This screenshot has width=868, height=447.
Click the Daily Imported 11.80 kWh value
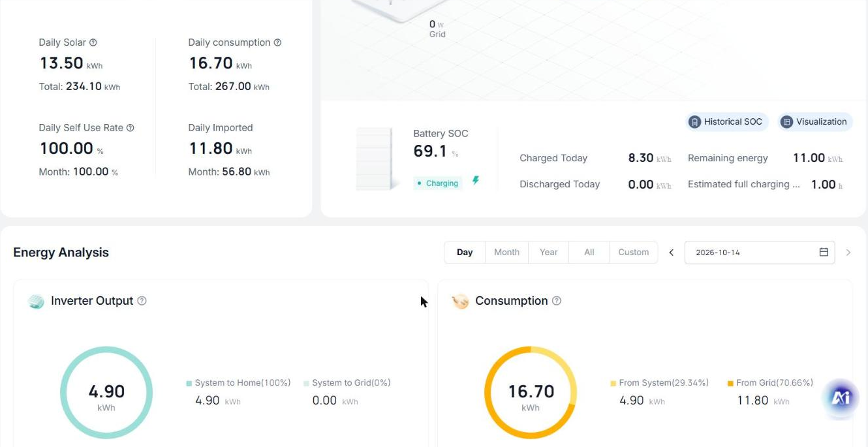[220, 149]
